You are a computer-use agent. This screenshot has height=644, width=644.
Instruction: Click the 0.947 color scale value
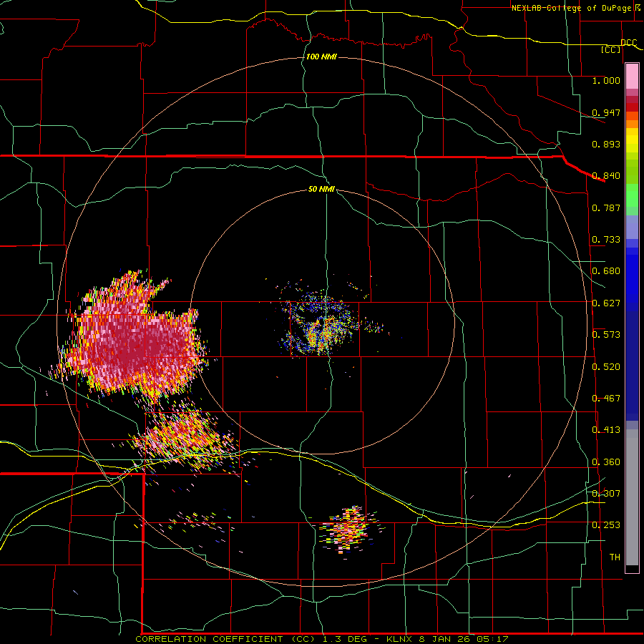(606, 112)
